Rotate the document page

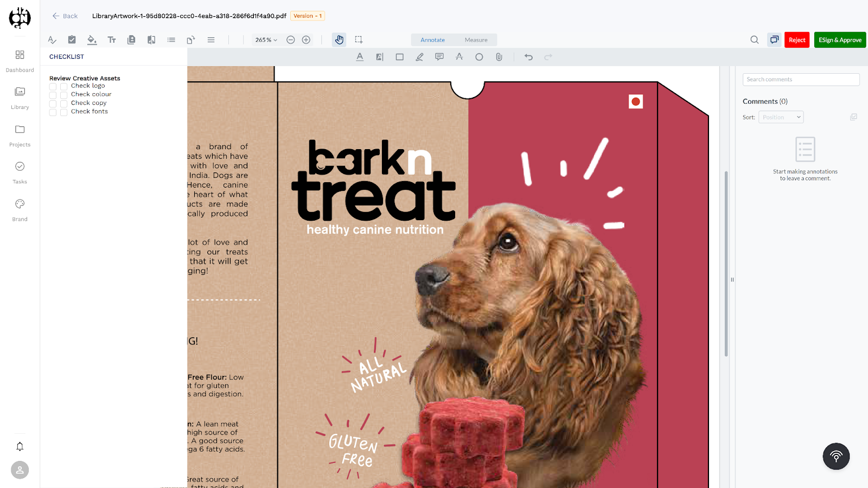tap(191, 40)
